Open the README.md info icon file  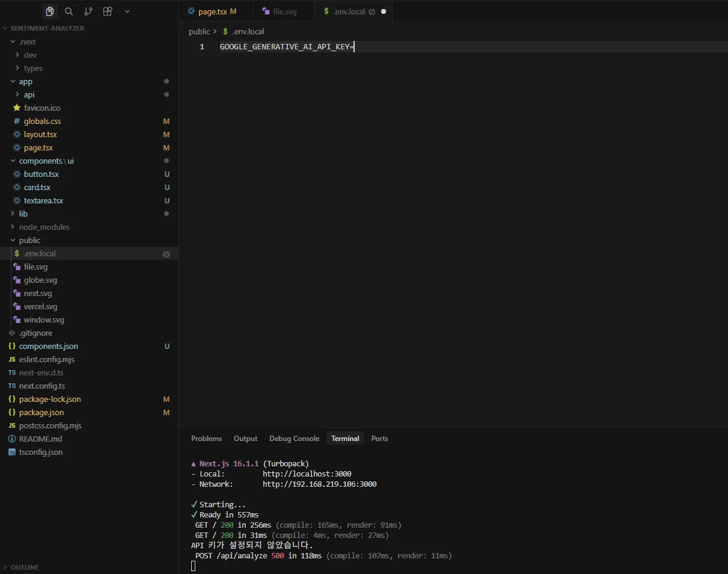40,439
